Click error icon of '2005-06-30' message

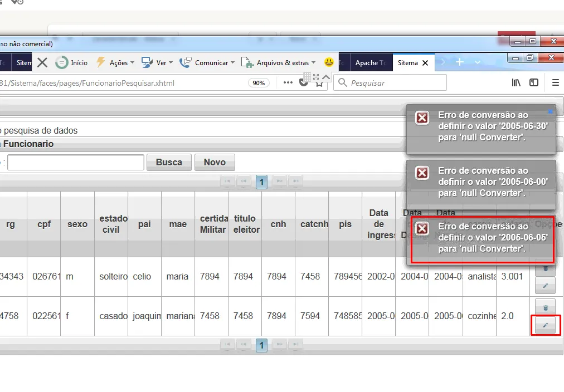click(x=422, y=117)
